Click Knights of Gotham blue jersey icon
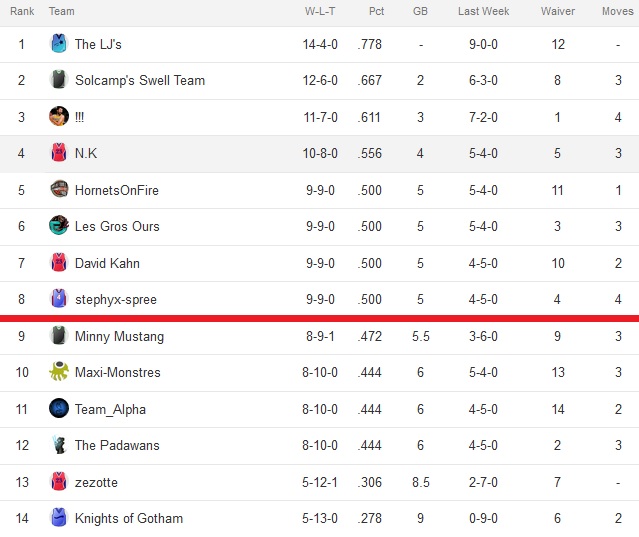This screenshot has height=537, width=639. (x=59, y=517)
